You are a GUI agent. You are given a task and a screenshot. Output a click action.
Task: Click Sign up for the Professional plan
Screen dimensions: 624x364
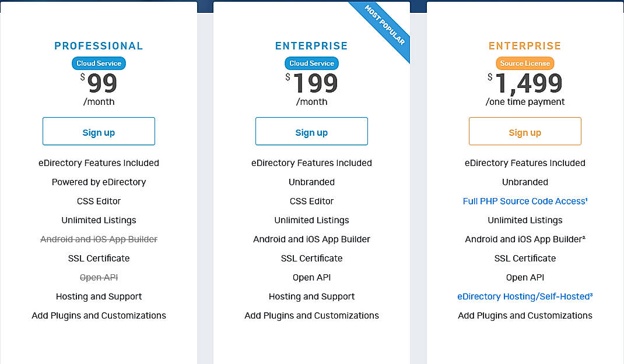point(99,131)
